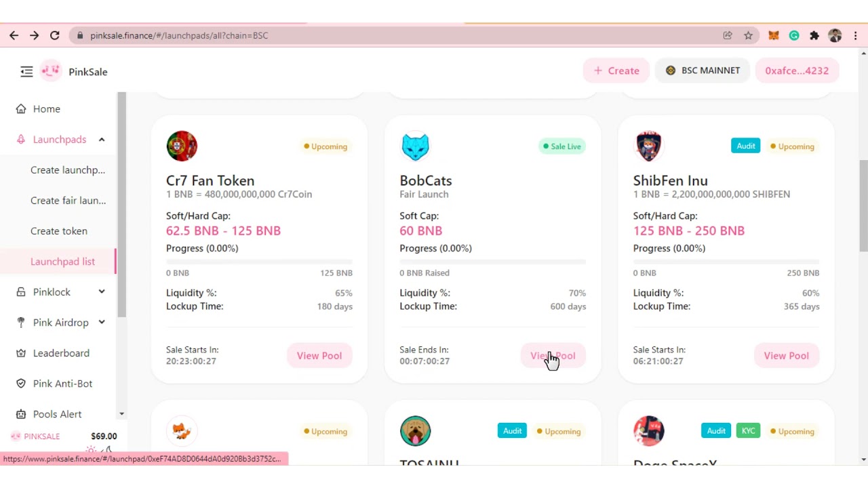This screenshot has height=488, width=868.
Task: Click the sidebar scroll down arrow
Action: (121, 413)
